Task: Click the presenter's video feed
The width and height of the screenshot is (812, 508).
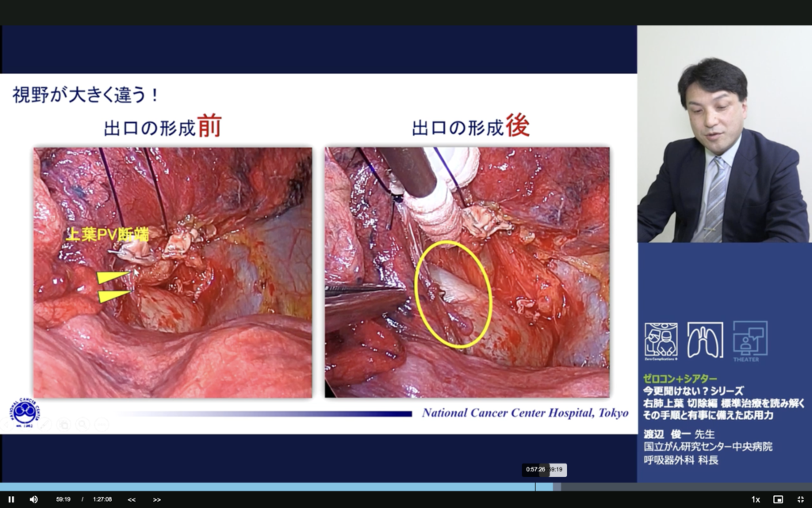Action: pyautogui.click(x=724, y=135)
